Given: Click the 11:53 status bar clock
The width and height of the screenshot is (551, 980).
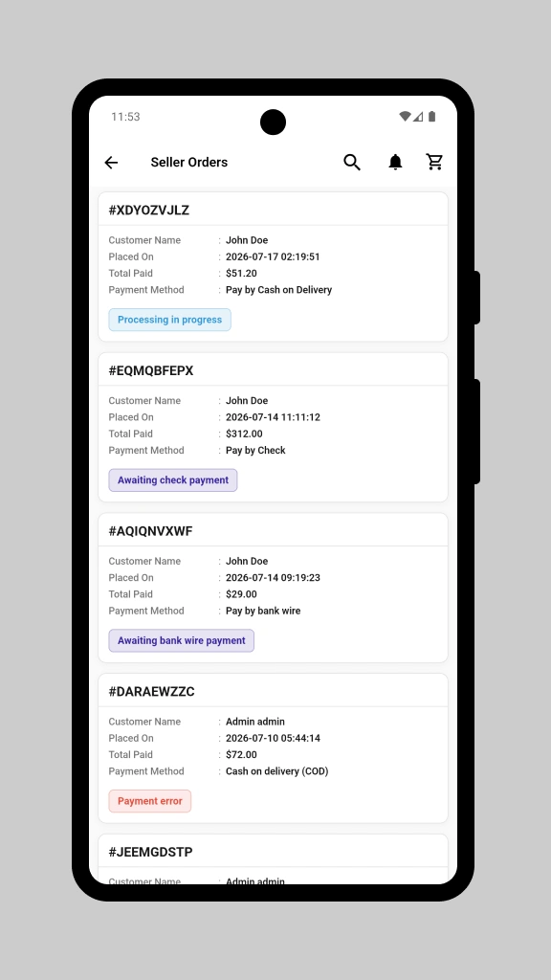Looking at the screenshot, I should click(x=125, y=117).
